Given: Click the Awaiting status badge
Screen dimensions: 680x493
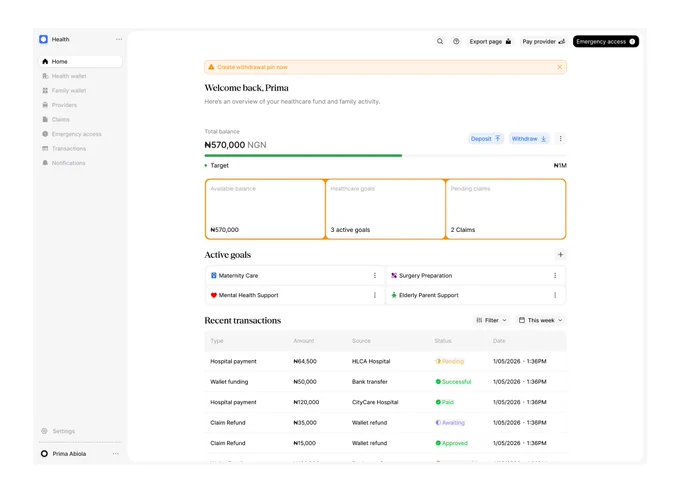Looking at the screenshot, I should 450,423.
